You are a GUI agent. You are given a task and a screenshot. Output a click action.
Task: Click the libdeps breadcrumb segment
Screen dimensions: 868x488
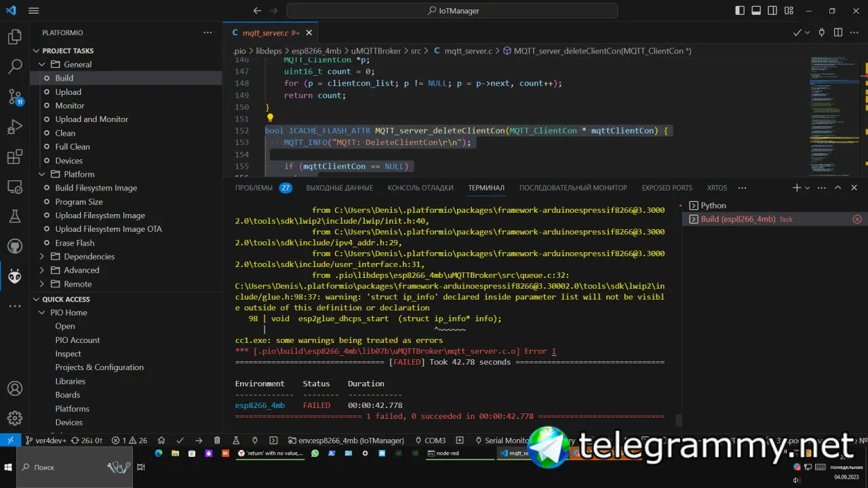click(269, 51)
